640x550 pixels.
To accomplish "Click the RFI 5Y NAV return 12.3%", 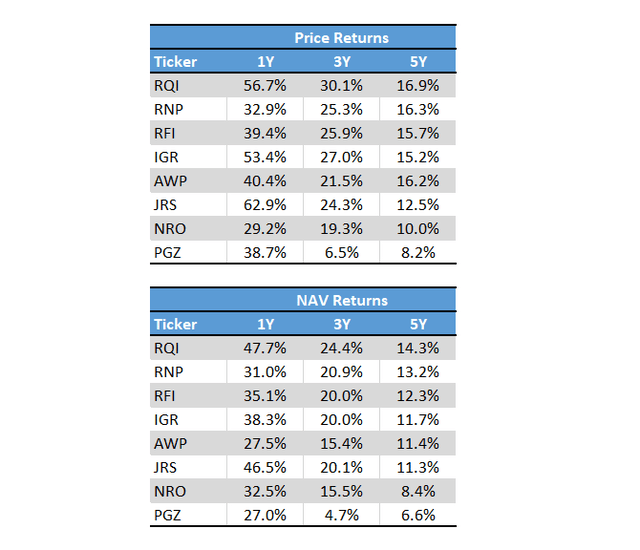I will click(418, 396).
